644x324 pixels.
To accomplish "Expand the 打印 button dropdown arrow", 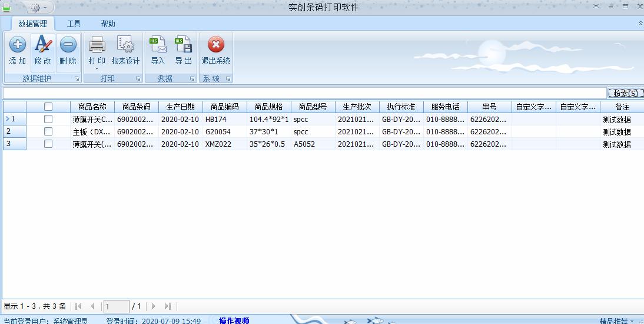I will [x=97, y=69].
